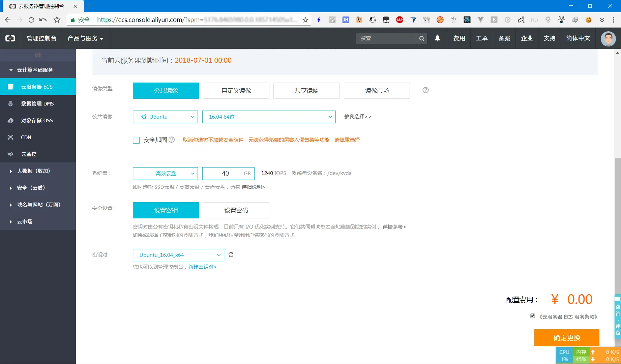Open the Chrome three-dot menu
Image resolution: width=621 pixels, height=364 pixels.
tap(614, 20)
